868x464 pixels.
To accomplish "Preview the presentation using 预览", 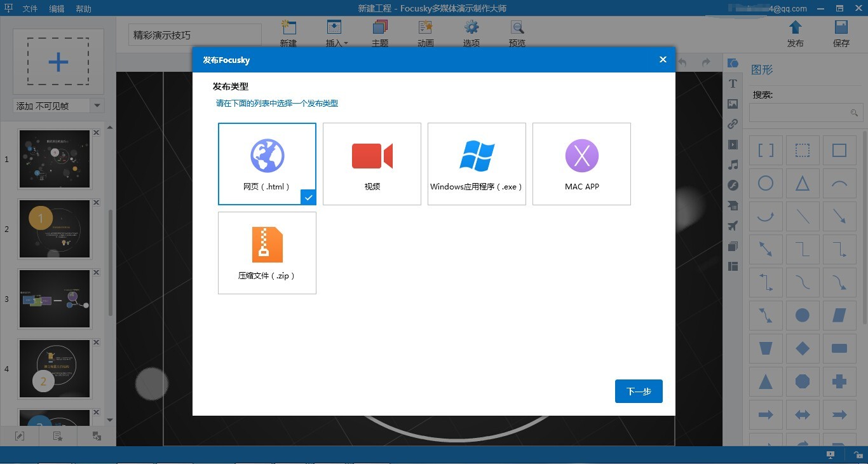I will [517, 33].
